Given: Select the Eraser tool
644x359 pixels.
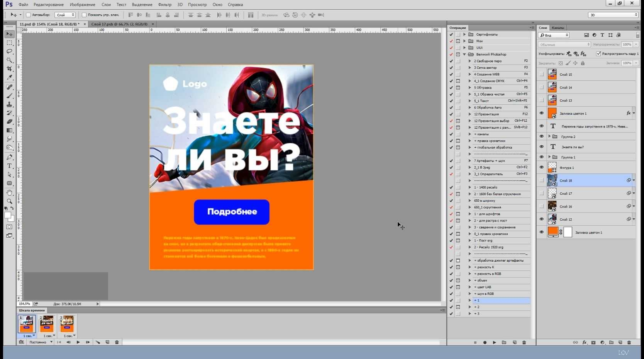Looking at the screenshot, I should tap(9, 122).
